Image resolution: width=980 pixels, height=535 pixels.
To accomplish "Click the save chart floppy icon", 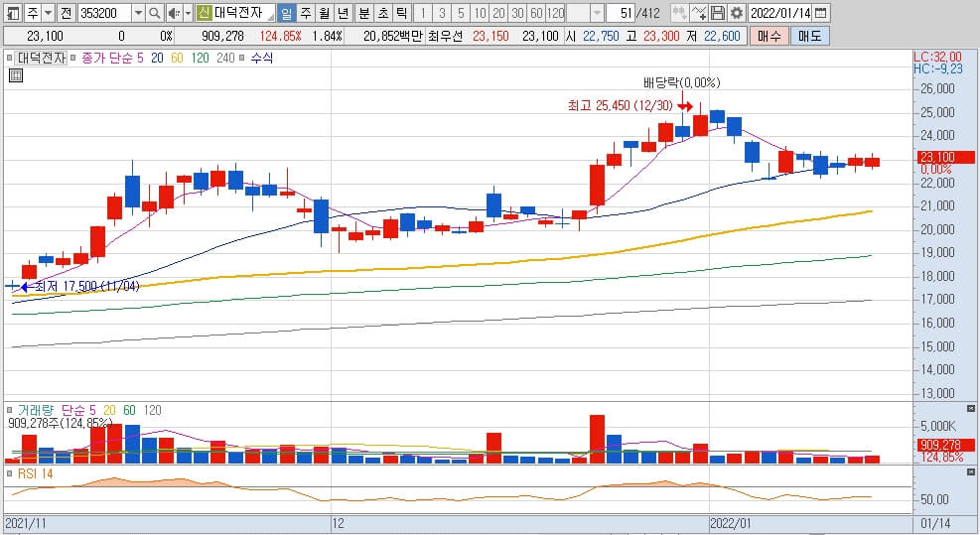I will point(718,13).
